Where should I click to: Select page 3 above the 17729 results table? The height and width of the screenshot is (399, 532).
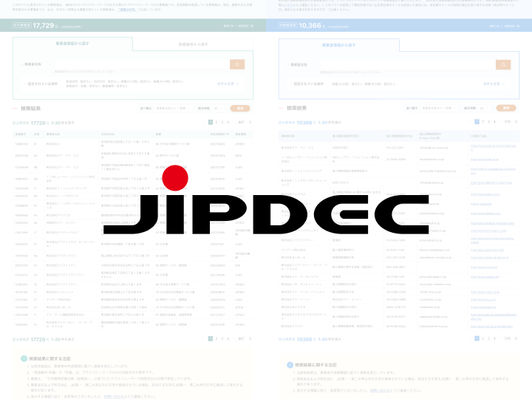tap(222, 122)
